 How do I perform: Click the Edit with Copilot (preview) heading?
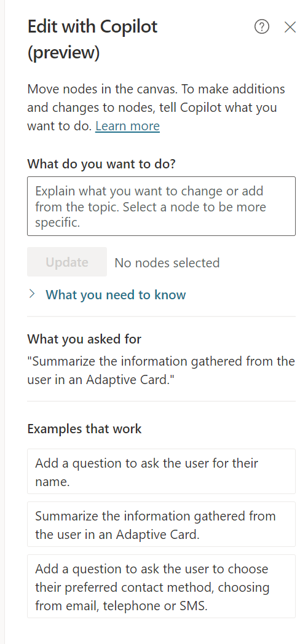tap(92, 39)
